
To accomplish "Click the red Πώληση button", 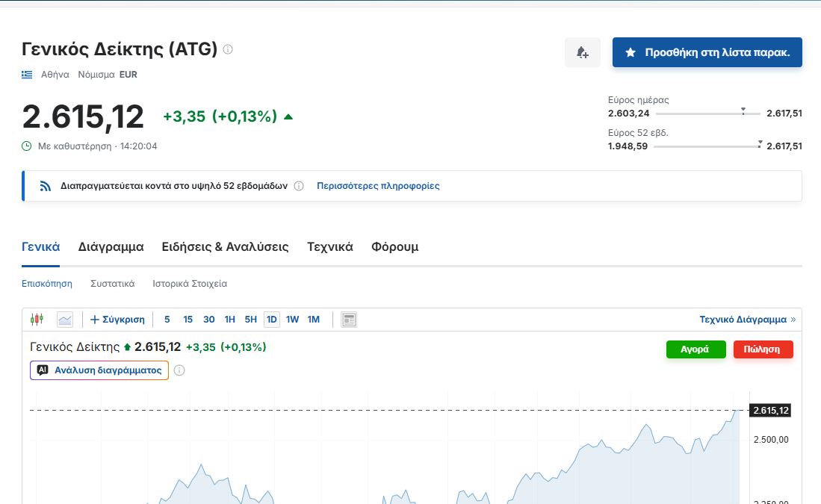I will [x=763, y=349].
